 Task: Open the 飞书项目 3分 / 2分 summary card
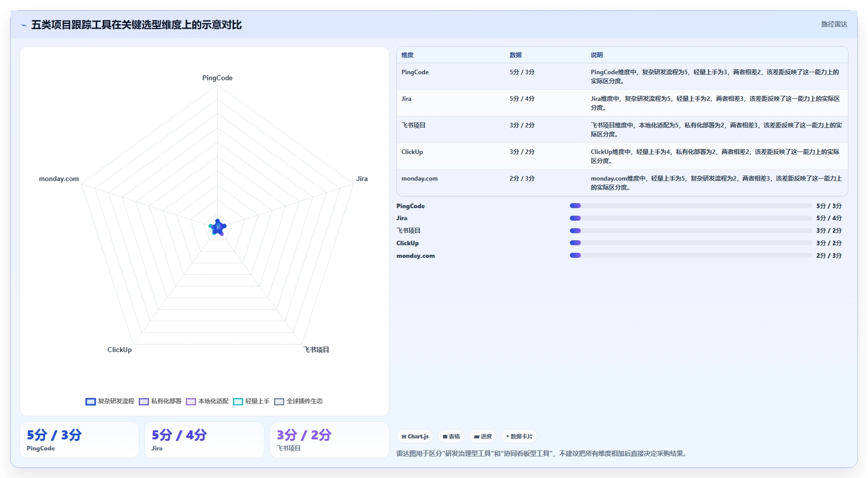(x=329, y=440)
